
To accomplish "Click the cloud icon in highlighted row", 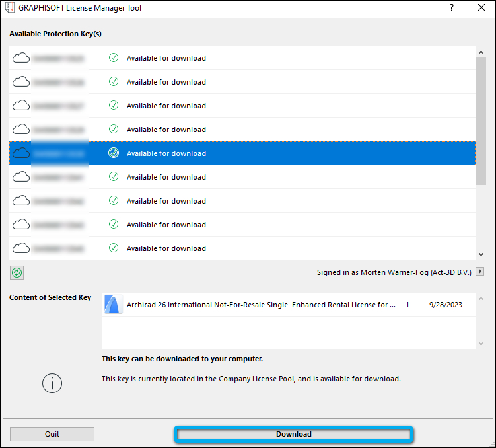I will (21, 153).
